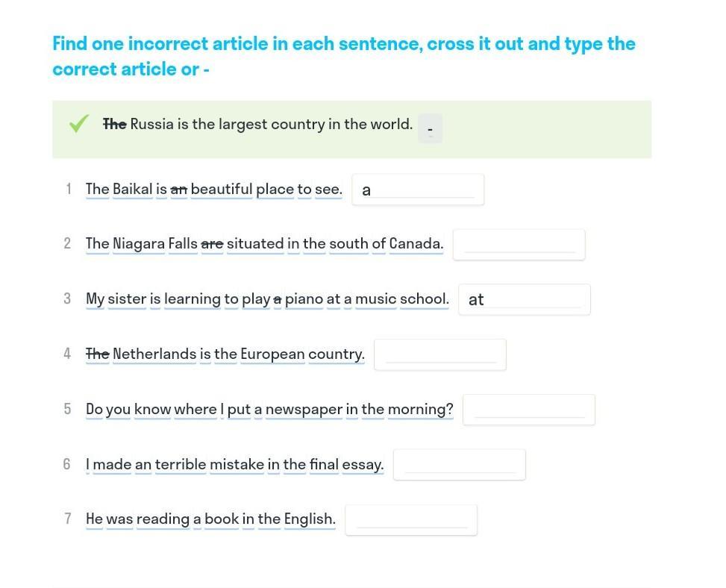Click the crossed-out 'a' before 'piano'
Viewport: 726px width, 588px height.
[278, 298]
